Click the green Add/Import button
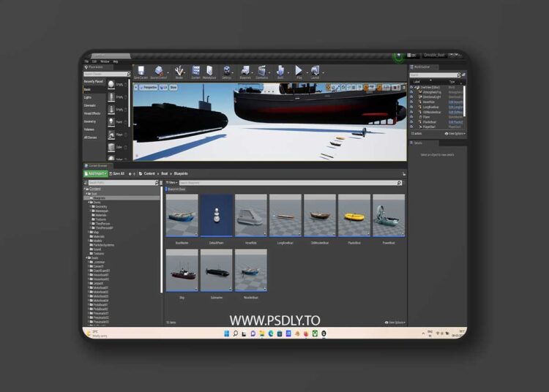Screen dimensions: 549x392 tap(96, 173)
